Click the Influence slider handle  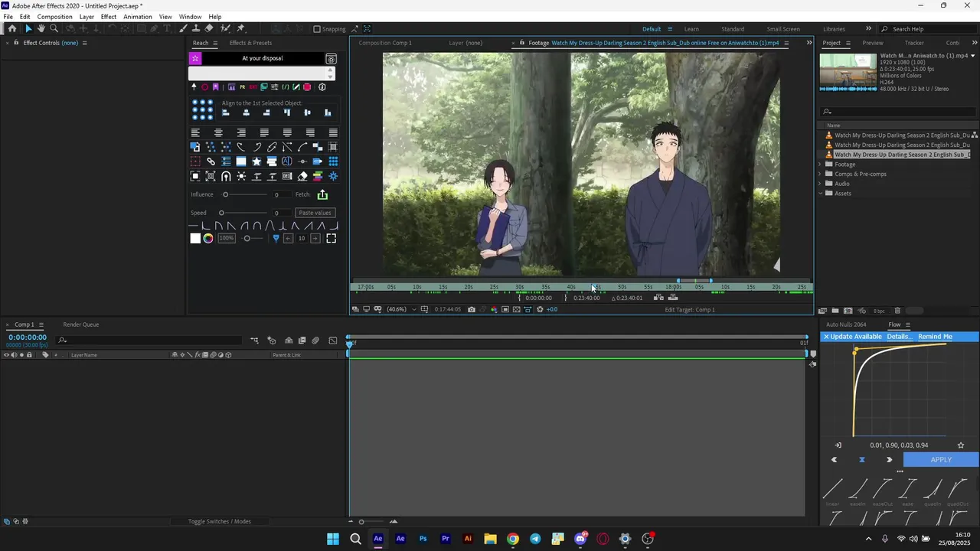[x=225, y=194]
